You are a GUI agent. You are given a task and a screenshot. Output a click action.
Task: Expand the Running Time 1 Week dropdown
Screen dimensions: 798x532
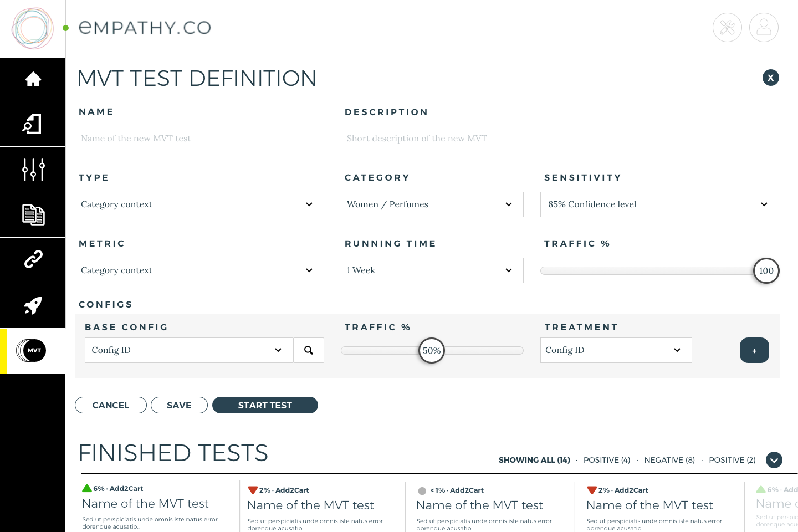click(x=432, y=270)
